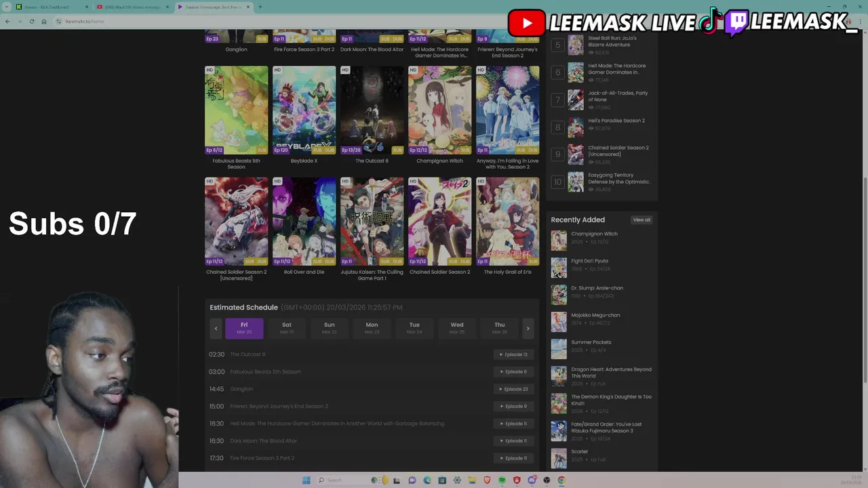Select the Sun schedule day tab

point(330,328)
